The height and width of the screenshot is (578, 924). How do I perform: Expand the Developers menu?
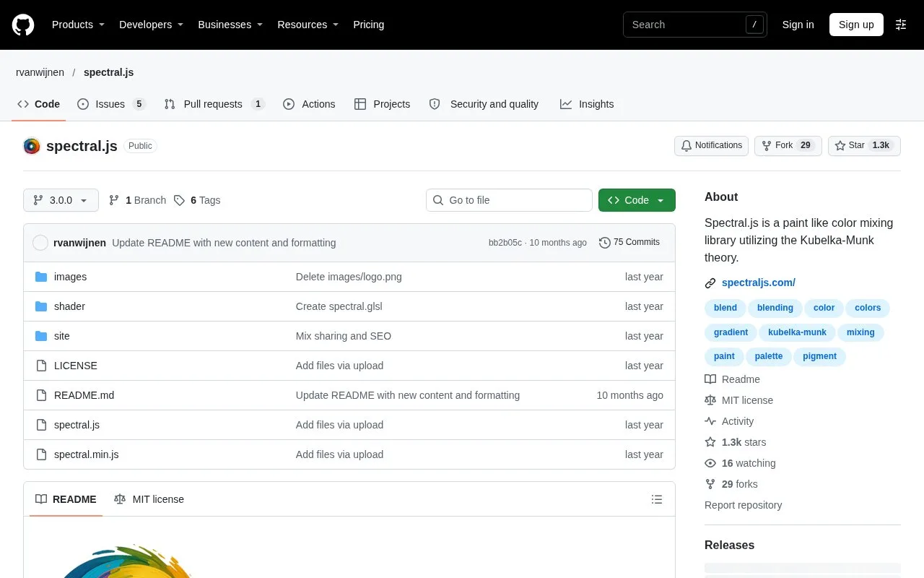click(x=152, y=25)
